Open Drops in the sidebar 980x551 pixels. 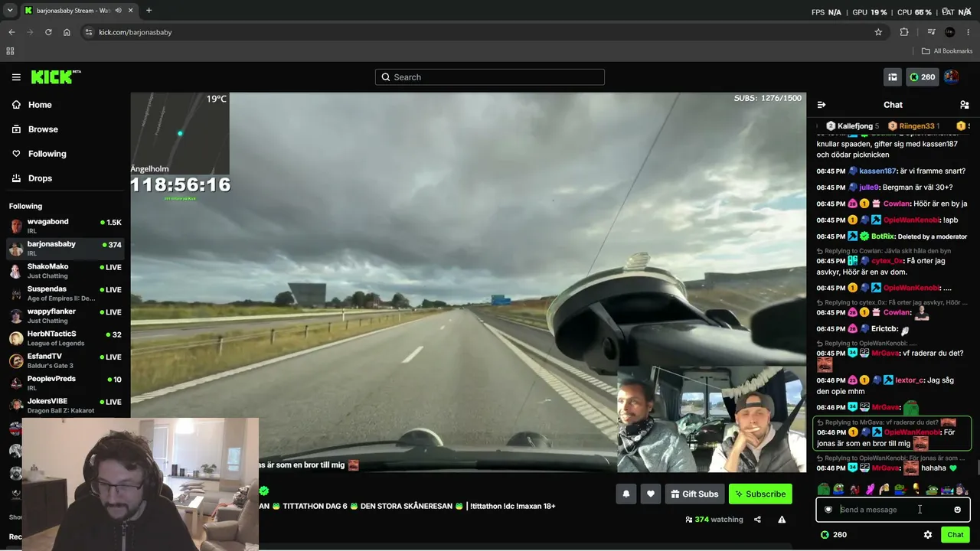point(40,178)
